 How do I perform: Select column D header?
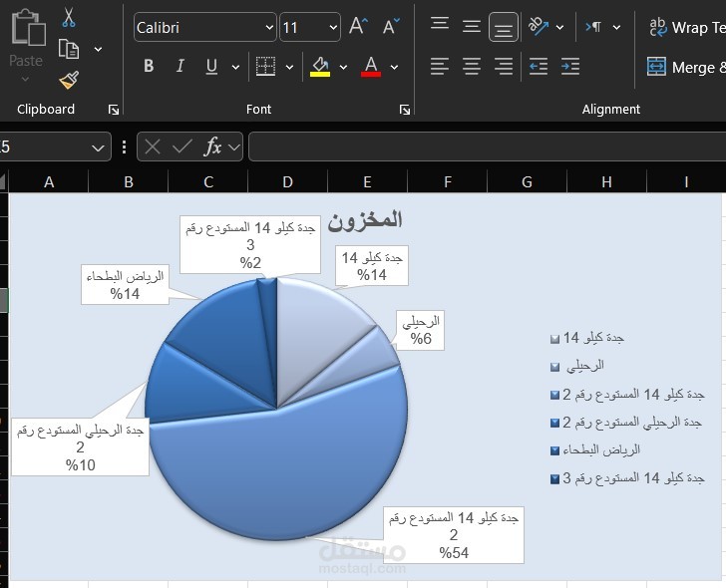[x=287, y=181]
